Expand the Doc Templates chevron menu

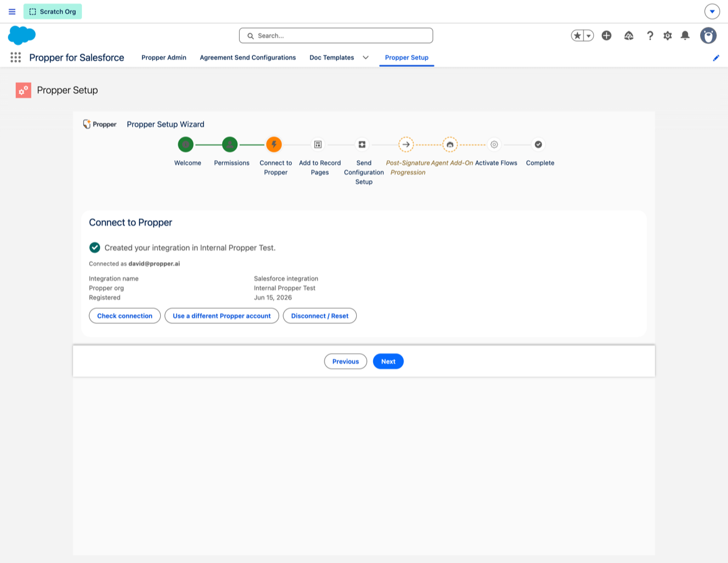366,58
